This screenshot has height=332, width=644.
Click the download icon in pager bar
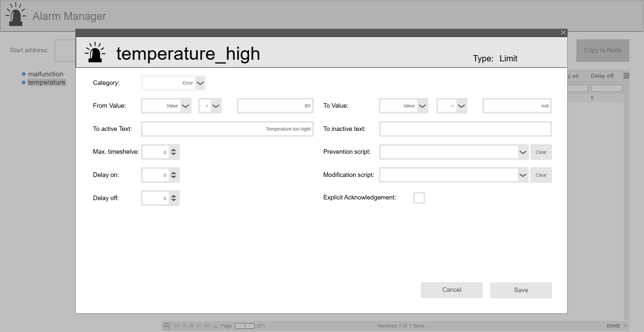click(216, 326)
